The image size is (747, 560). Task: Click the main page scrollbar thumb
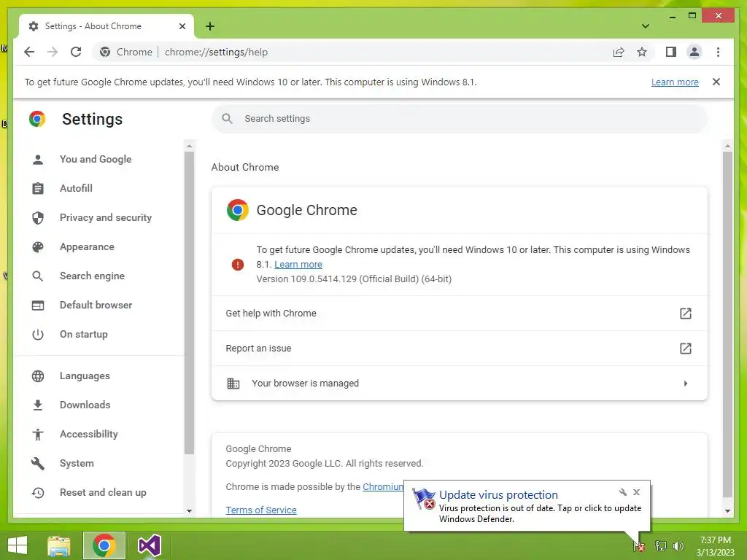727,324
